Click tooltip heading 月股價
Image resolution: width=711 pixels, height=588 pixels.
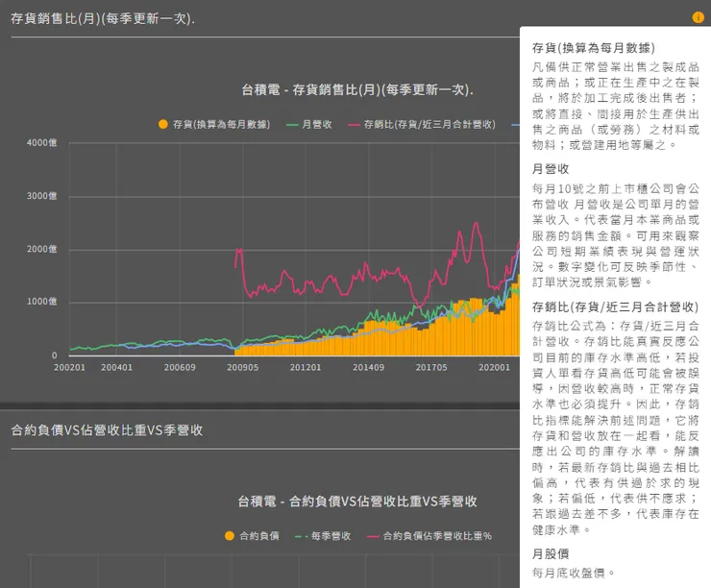(551, 554)
